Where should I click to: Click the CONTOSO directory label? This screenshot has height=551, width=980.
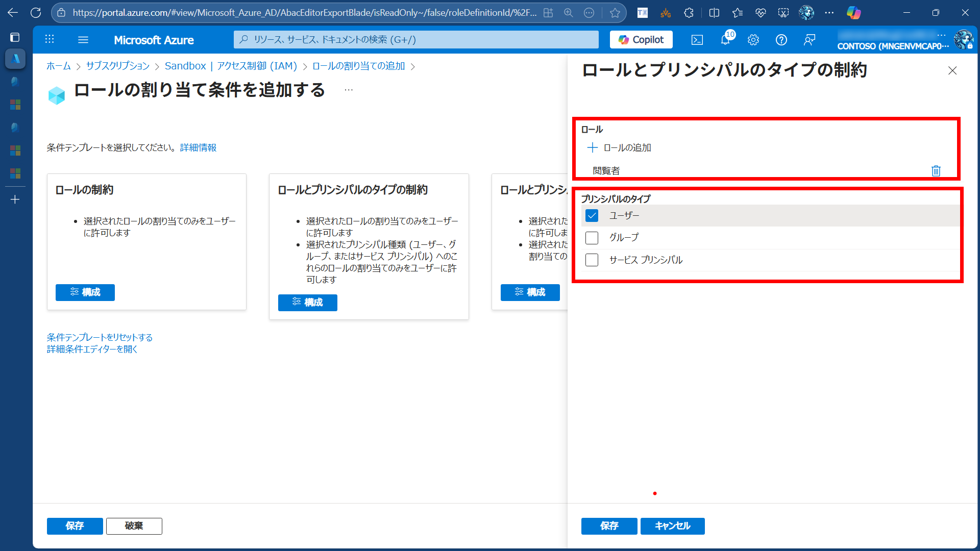(x=893, y=46)
